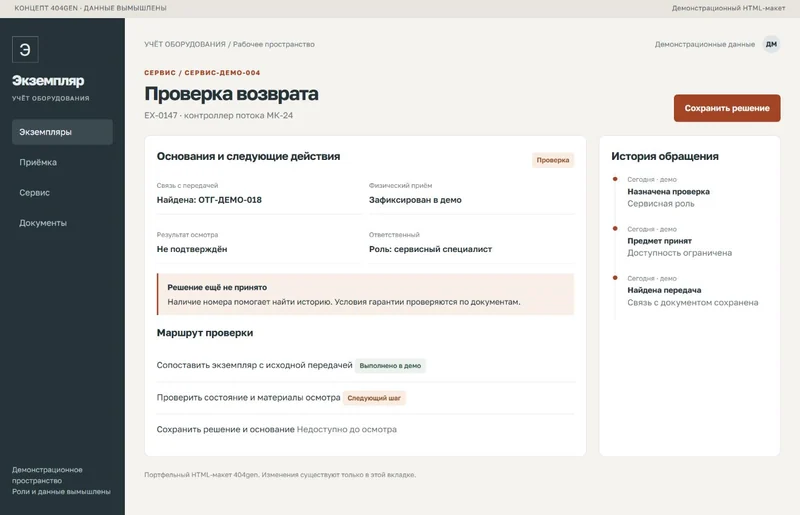Open Сервис sidebar item
This screenshot has height=515, width=800.
(62, 192)
